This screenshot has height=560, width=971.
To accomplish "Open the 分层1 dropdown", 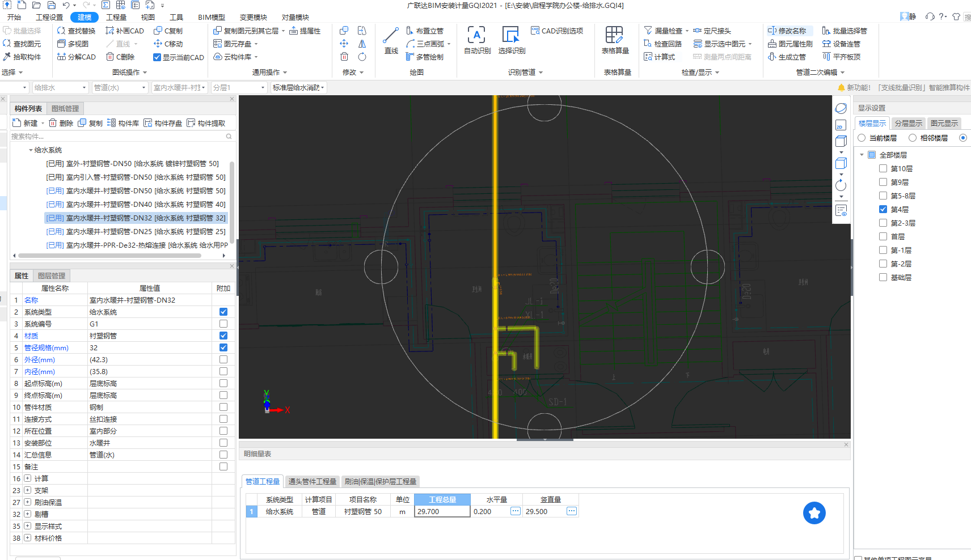I will (x=239, y=87).
